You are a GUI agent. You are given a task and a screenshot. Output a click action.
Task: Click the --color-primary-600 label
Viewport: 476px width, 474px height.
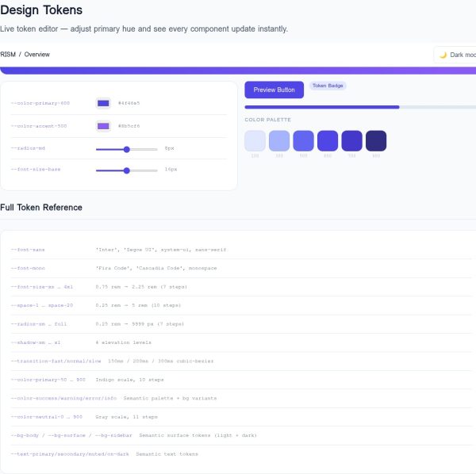pos(40,103)
